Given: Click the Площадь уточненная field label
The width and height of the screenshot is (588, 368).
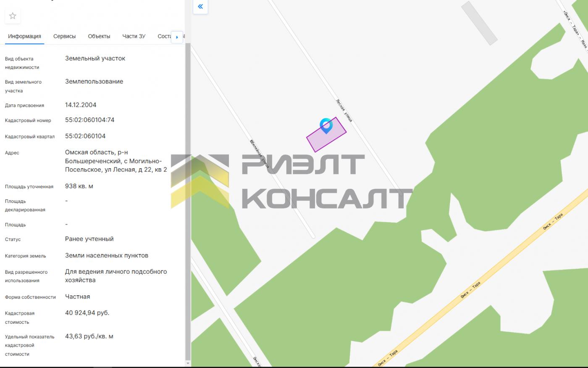Looking at the screenshot, I should pos(29,187).
